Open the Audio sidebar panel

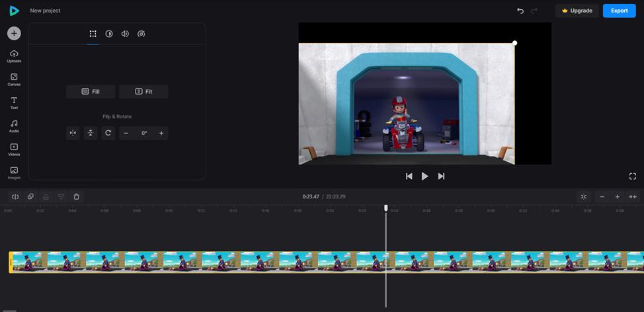click(14, 126)
